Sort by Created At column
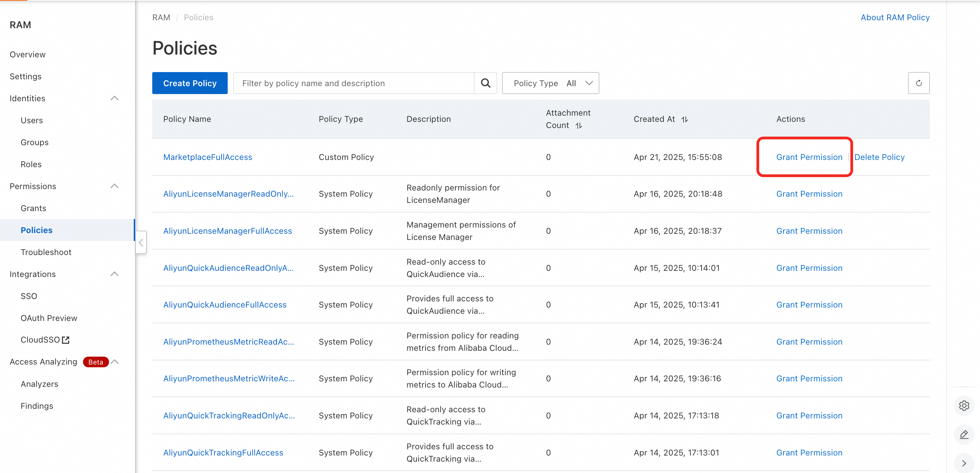Image resolution: width=980 pixels, height=473 pixels. point(684,119)
